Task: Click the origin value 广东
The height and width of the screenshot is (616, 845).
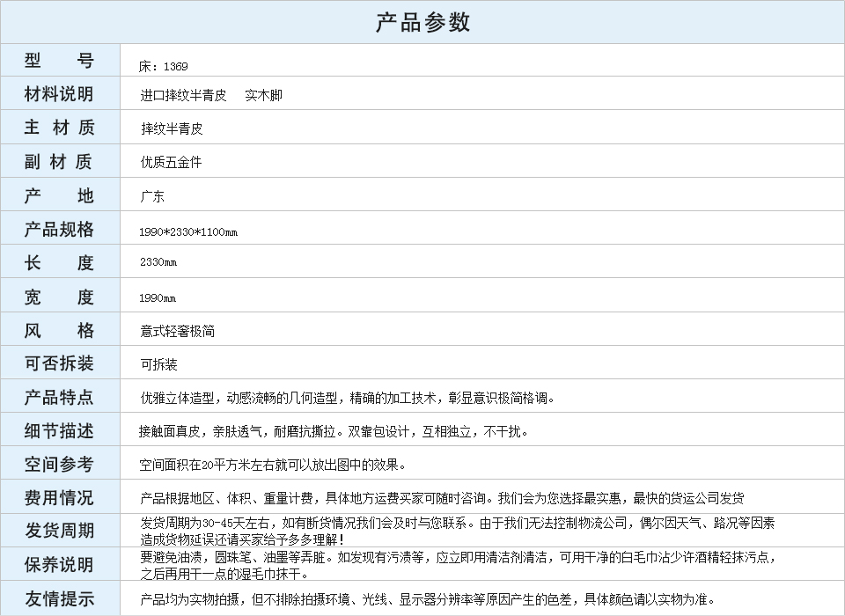Action: pyautogui.click(x=152, y=196)
